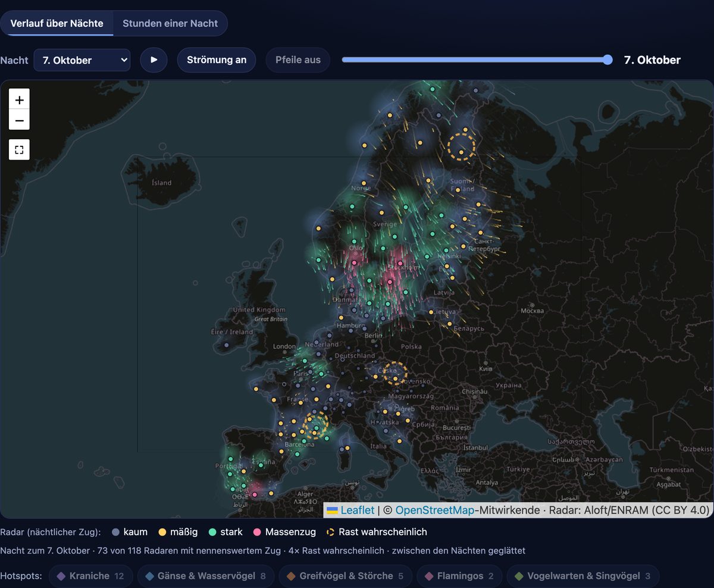The image size is (714, 588).
Task: Click the 'stark' legend green dot
Action: click(x=212, y=532)
